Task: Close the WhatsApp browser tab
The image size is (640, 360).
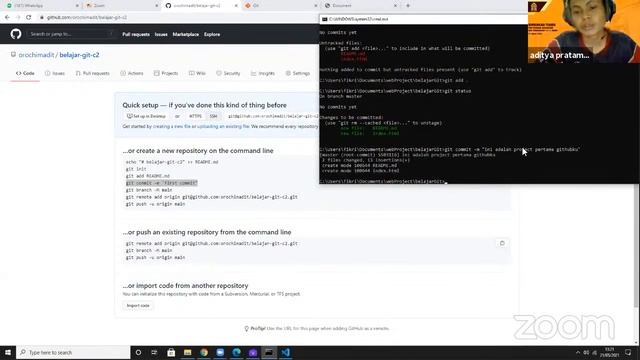Action: tap(77, 6)
